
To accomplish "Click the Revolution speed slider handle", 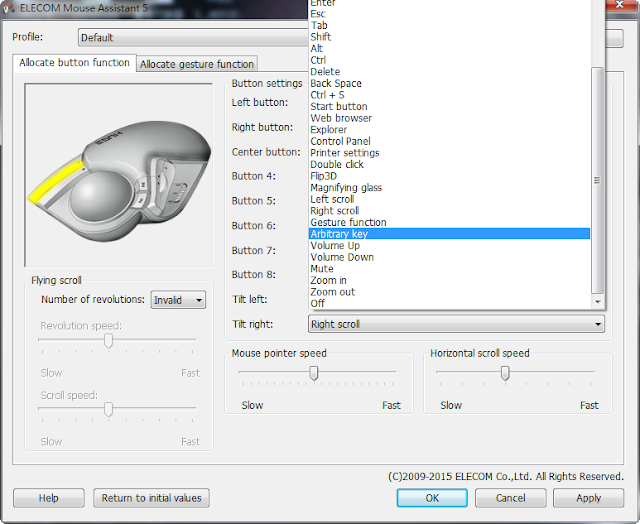I will (108, 340).
